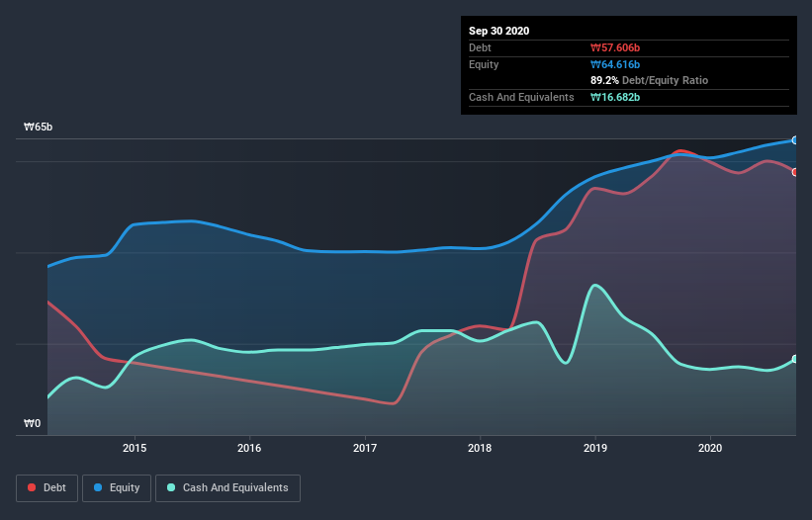Click the 2018 x-axis label
Viewport: 812px width, 520px height.
[x=480, y=448]
